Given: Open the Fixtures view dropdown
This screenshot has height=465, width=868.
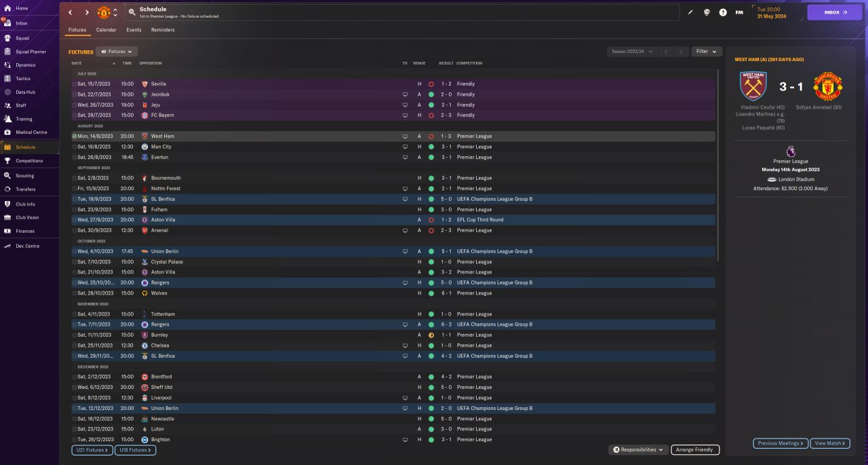Looking at the screenshot, I should [x=117, y=52].
